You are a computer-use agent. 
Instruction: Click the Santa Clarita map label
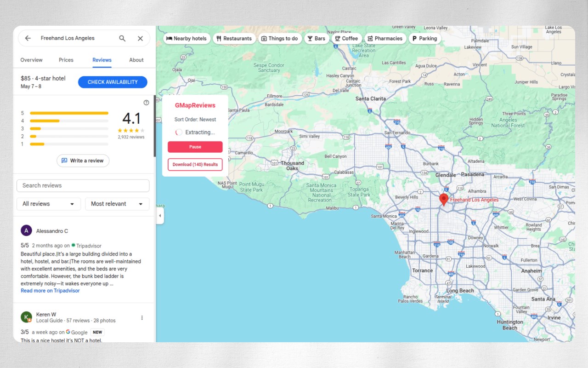[371, 99]
